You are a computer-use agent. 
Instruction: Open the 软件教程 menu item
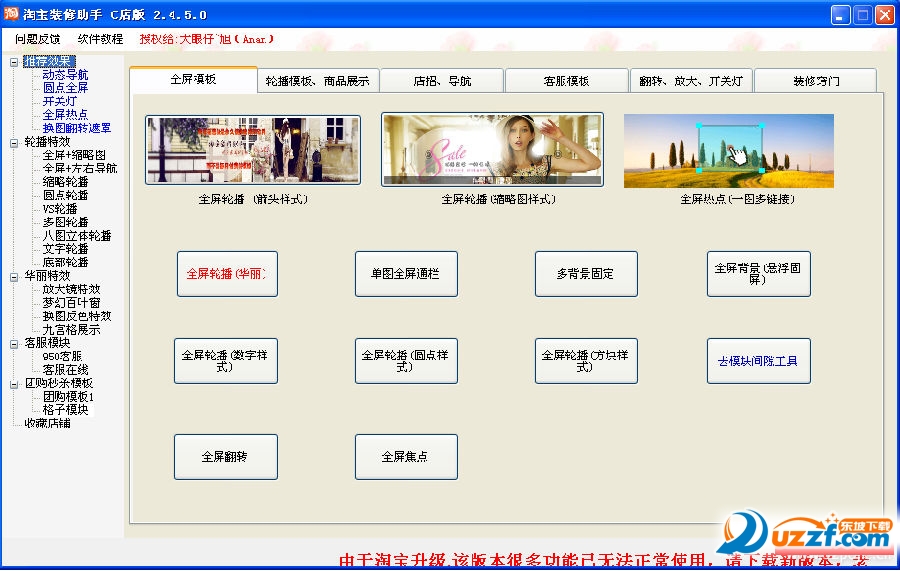pyautogui.click(x=100, y=39)
